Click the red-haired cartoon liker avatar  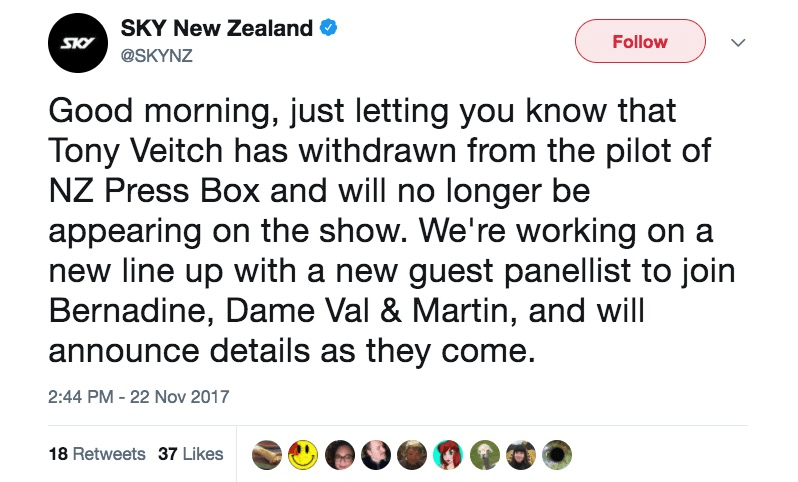pos(448,454)
